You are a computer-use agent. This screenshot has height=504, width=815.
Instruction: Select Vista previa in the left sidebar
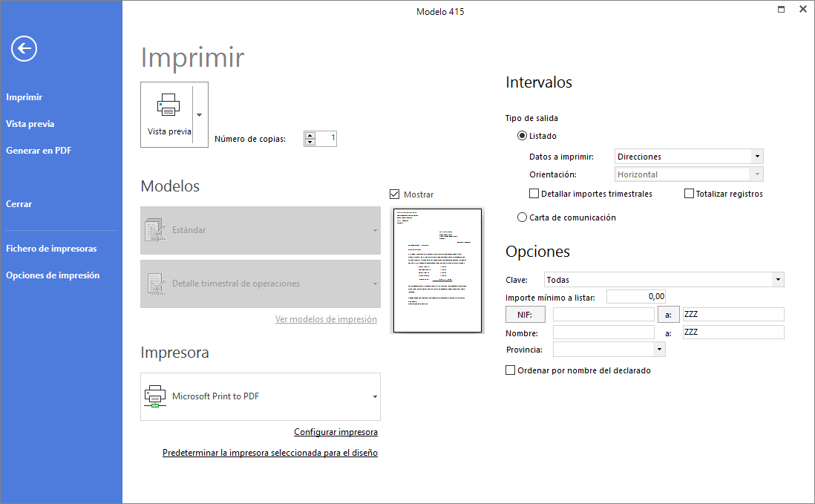coord(30,124)
